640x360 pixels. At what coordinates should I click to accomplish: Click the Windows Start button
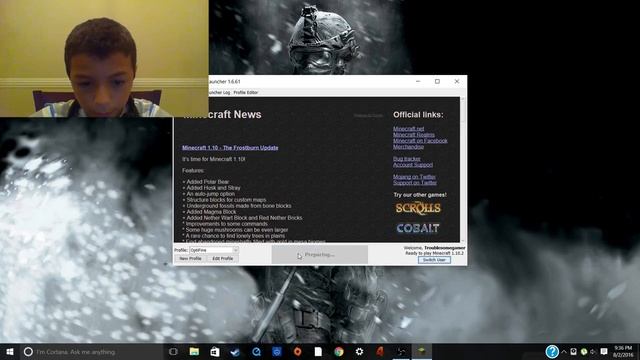(x=10, y=351)
